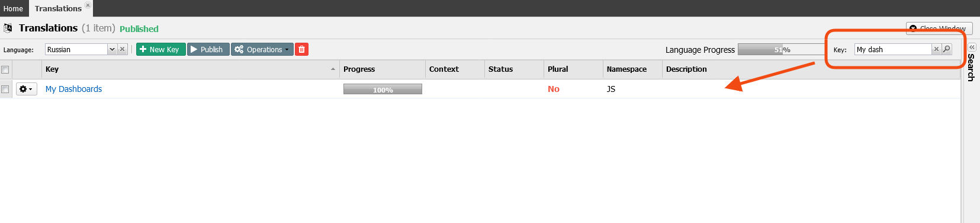Select the Translations tab

(58, 8)
